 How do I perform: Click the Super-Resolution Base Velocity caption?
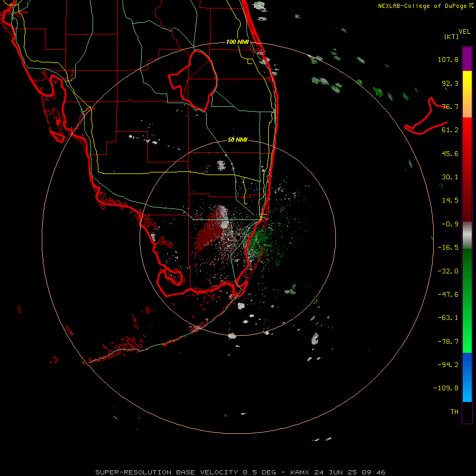(241, 472)
